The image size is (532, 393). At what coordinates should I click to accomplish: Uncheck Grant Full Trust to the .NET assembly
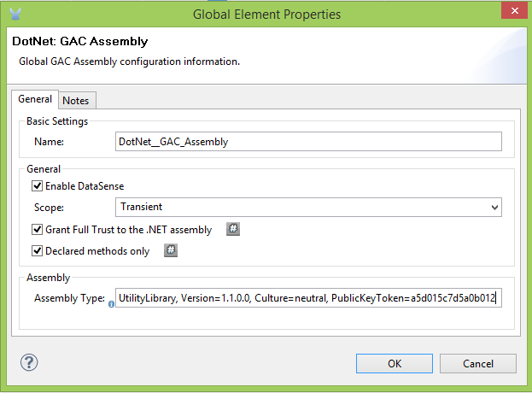(37, 229)
